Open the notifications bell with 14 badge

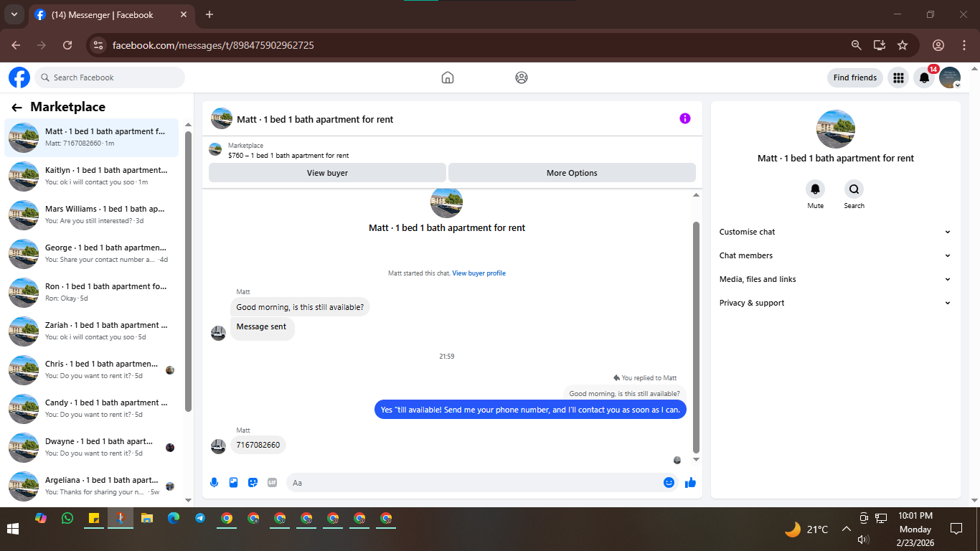coord(925,77)
